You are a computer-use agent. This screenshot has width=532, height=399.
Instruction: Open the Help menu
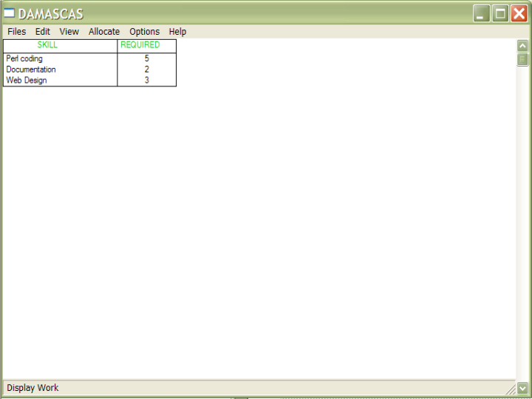[x=177, y=32]
